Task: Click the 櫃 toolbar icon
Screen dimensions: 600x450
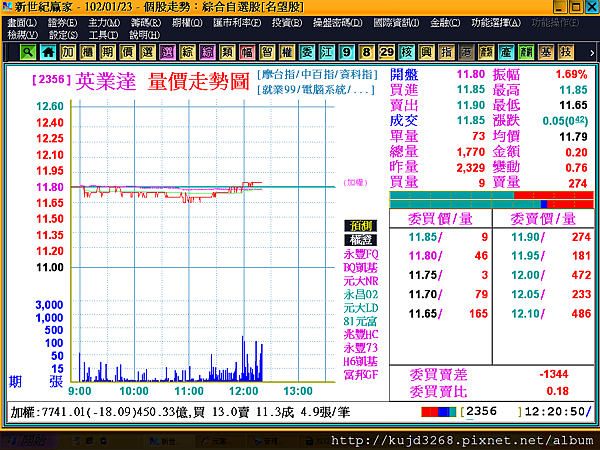Action: (88, 52)
